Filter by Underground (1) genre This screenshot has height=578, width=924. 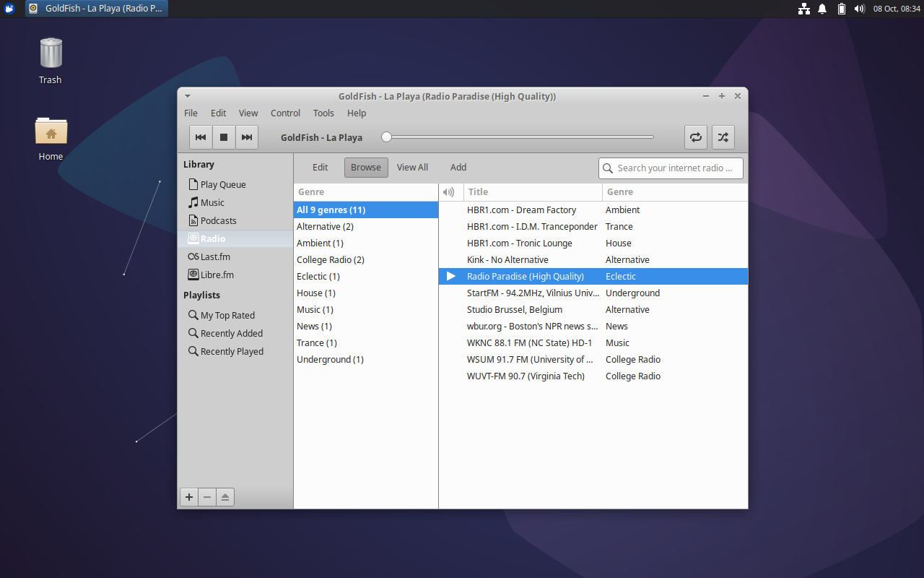[x=366, y=359]
